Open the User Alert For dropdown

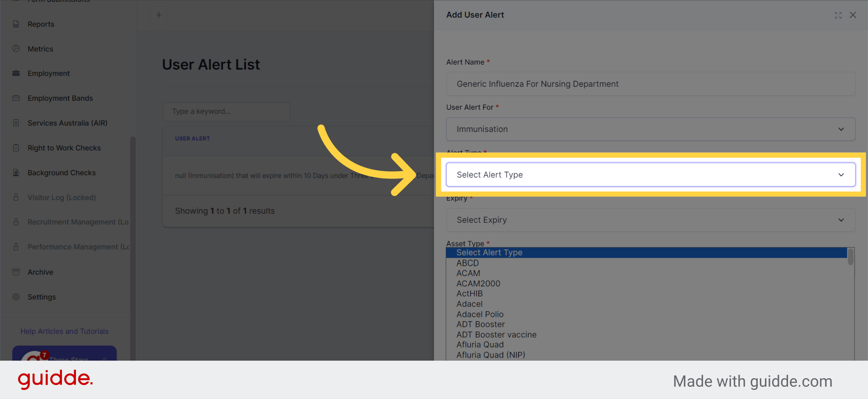click(651, 129)
